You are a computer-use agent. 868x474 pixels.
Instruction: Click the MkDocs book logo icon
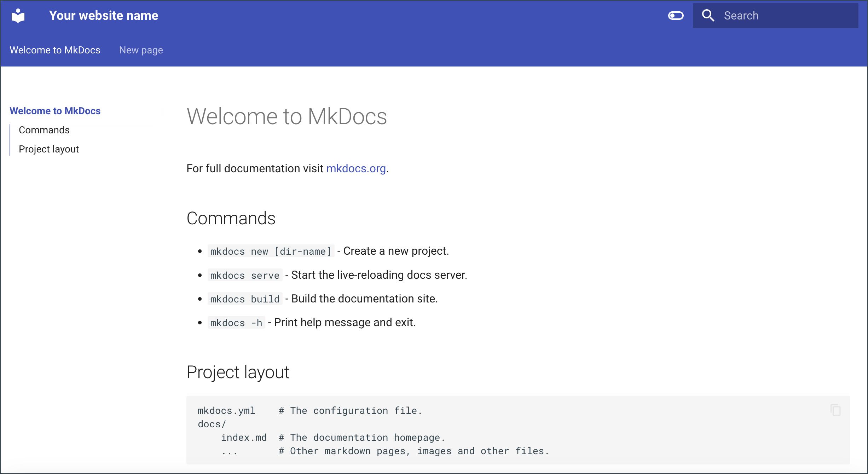pyautogui.click(x=18, y=16)
